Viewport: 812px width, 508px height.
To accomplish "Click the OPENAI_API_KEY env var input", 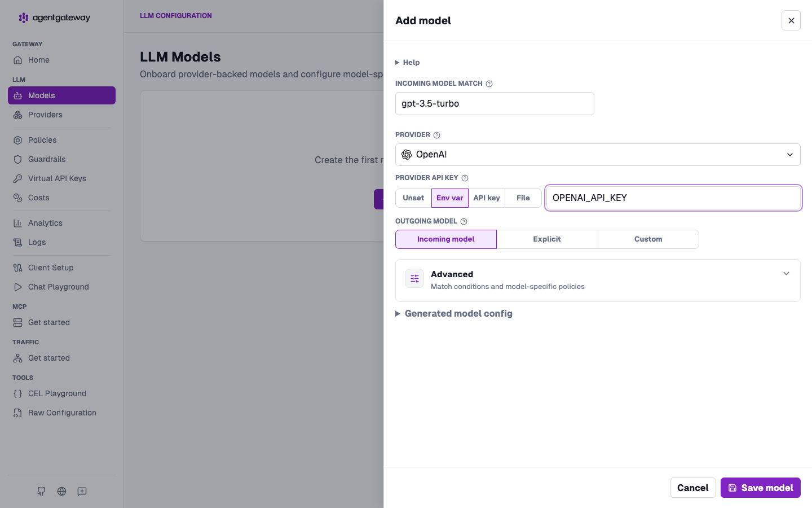I will click(673, 198).
